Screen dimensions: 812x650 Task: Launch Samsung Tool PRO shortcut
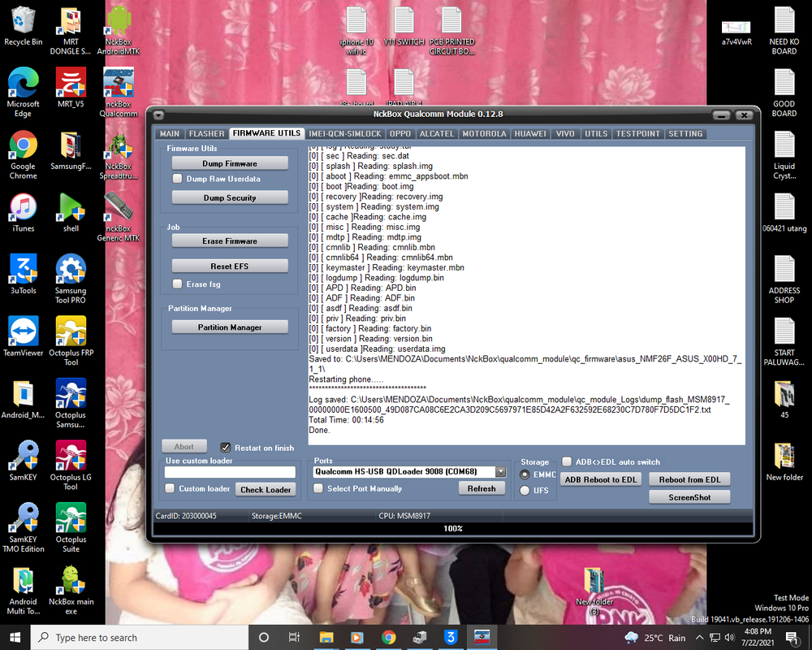[x=71, y=279]
